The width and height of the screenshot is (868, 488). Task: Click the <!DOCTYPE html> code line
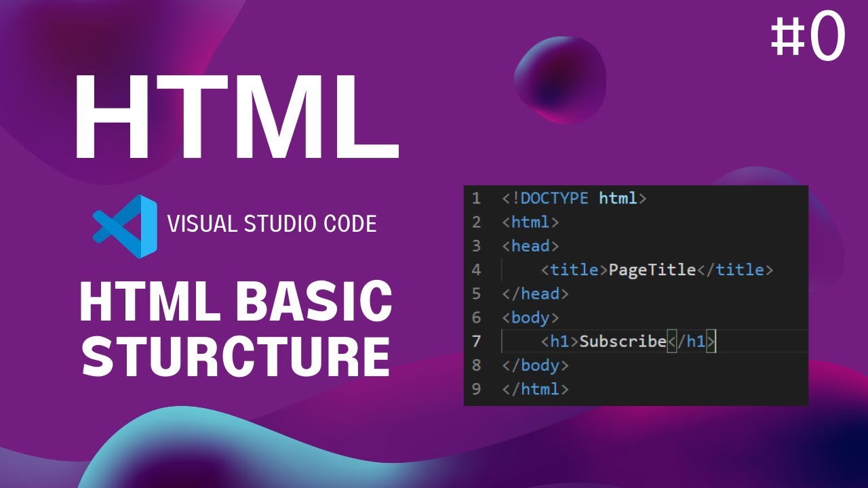(x=574, y=199)
